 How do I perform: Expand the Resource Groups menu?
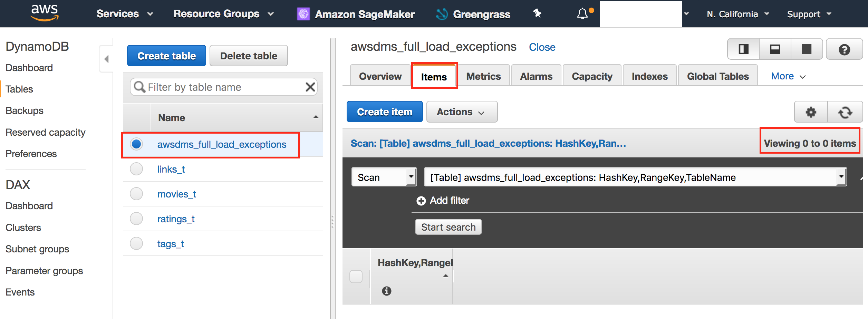pos(223,14)
